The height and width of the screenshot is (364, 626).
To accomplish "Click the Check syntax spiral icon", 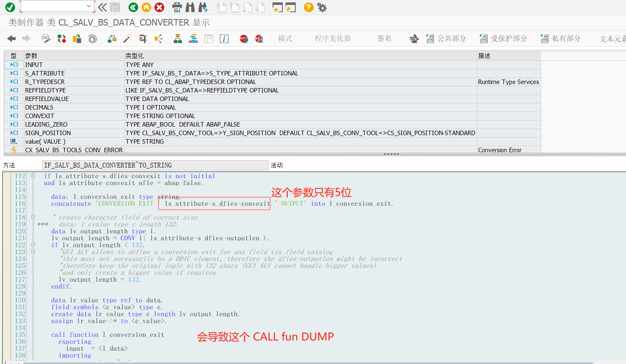I will [x=93, y=39].
